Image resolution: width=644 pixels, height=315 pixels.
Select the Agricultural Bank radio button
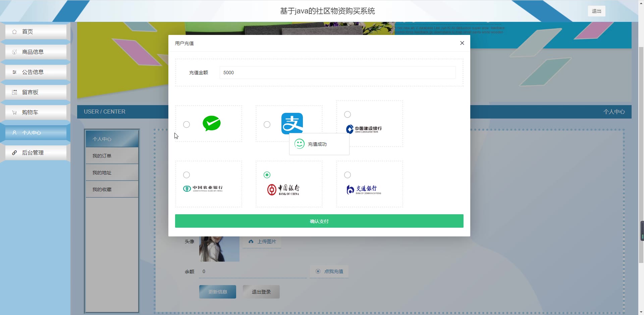coord(186,175)
